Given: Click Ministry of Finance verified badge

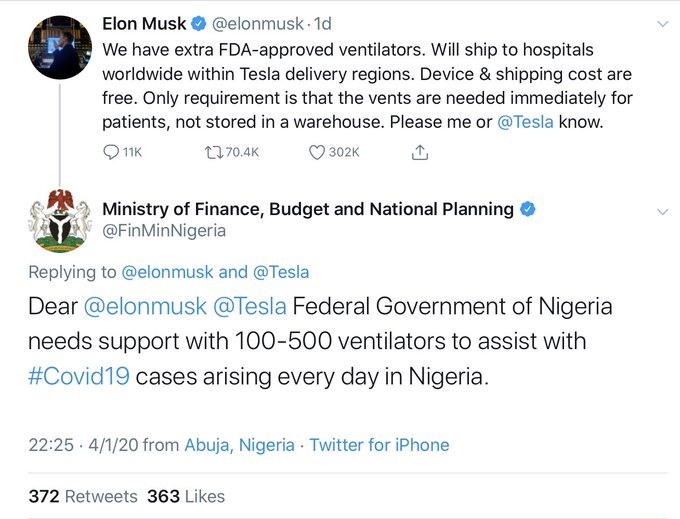Looking at the screenshot, I should [x=528, y=209].
